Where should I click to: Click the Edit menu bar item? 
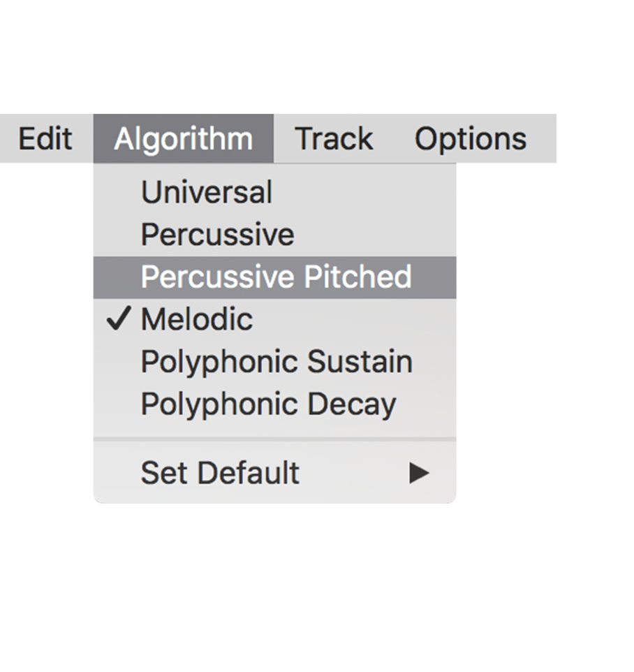[45, 139]
